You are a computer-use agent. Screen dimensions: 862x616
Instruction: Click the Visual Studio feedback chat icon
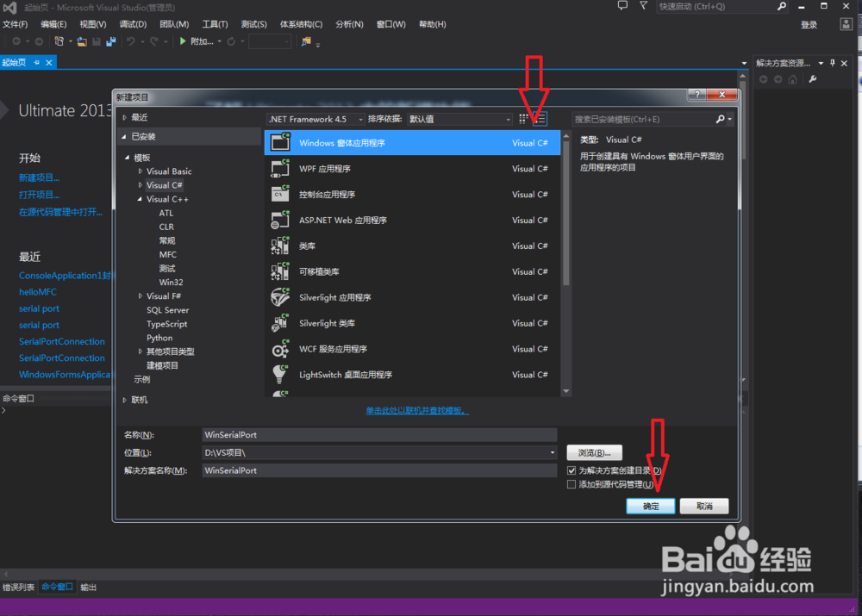622,6
